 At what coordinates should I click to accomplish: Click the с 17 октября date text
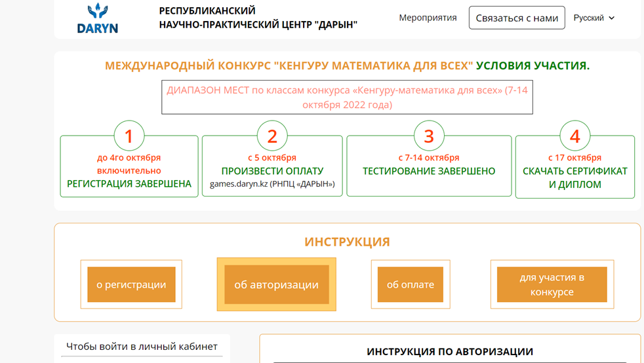pyautogui.click(x=574, y=157)
